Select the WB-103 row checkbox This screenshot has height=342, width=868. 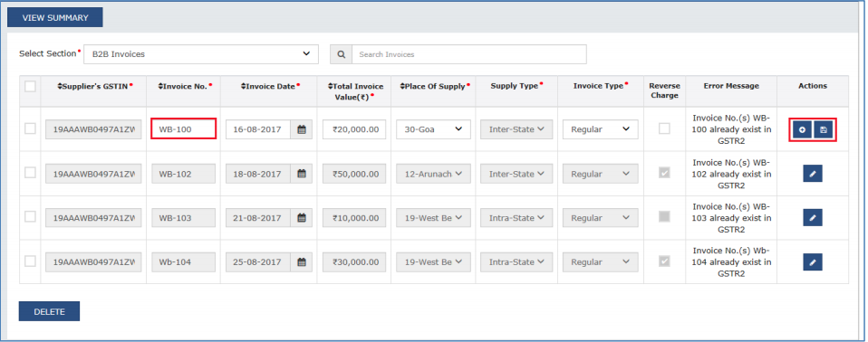pos(30,216)
